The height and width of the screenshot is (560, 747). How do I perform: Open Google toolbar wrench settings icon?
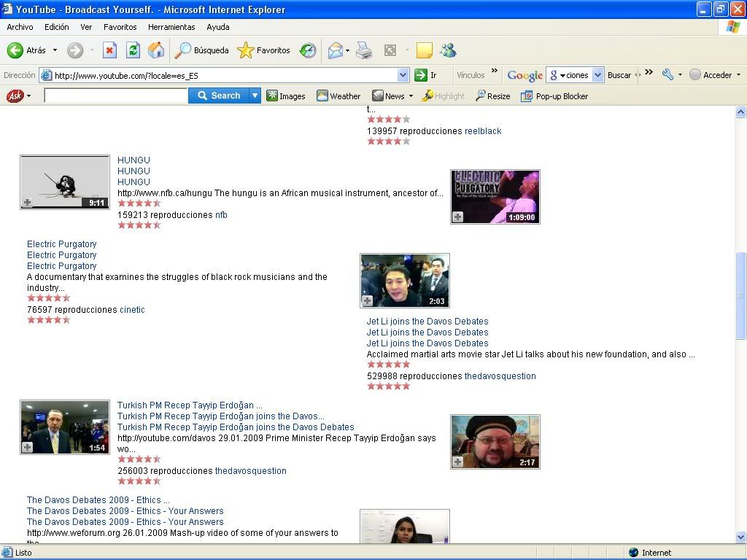pyautogui.click(x=668, y=75)
